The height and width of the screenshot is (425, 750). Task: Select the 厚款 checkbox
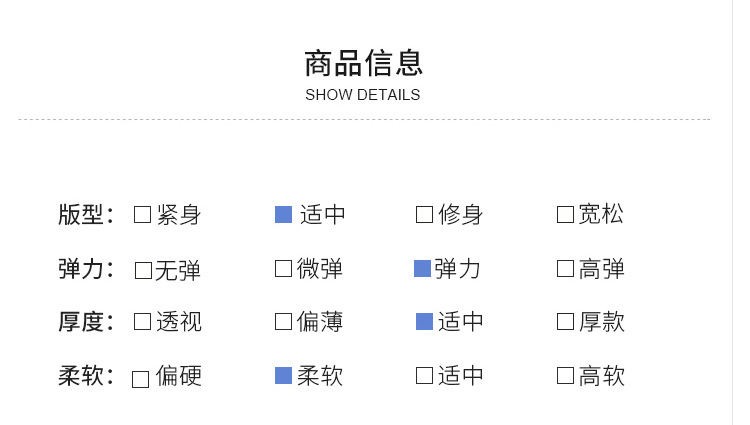click(x=565, y=321)
